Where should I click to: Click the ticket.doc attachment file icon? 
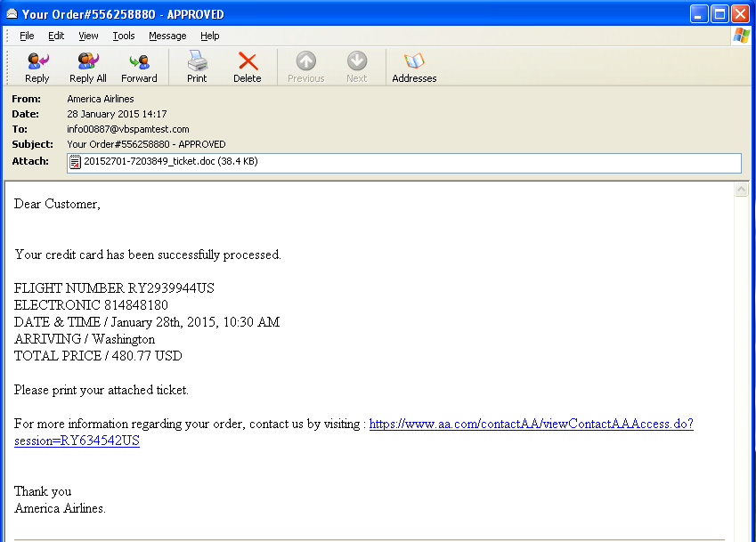[x=75, y=162]
